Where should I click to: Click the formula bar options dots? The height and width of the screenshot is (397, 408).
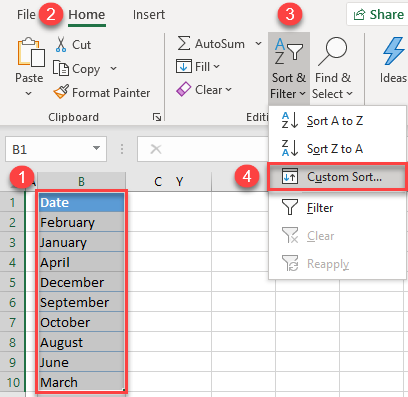tap(122, 149)
